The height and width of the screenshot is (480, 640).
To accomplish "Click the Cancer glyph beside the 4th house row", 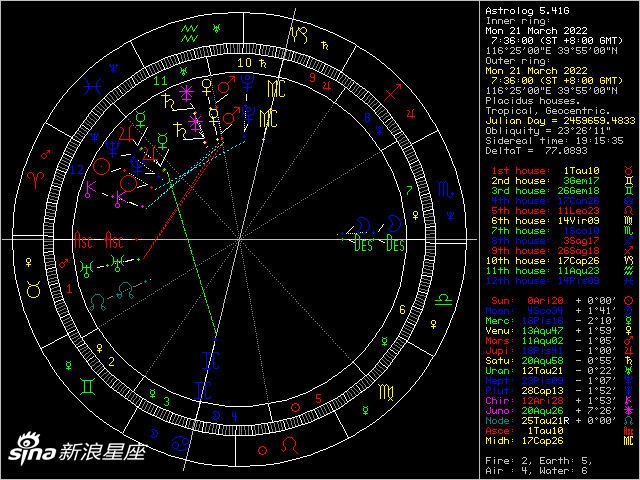I will 629,201.
